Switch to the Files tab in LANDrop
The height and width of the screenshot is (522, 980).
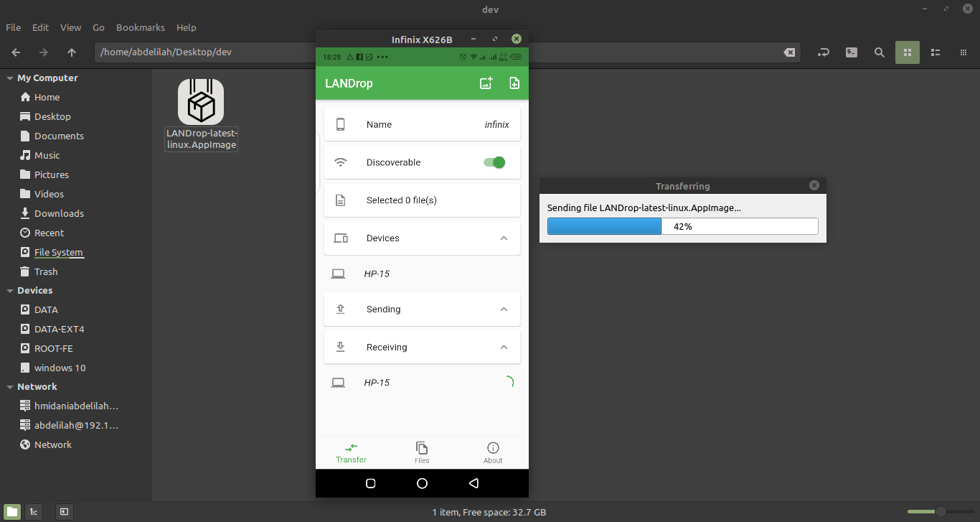tap(422, 452)
